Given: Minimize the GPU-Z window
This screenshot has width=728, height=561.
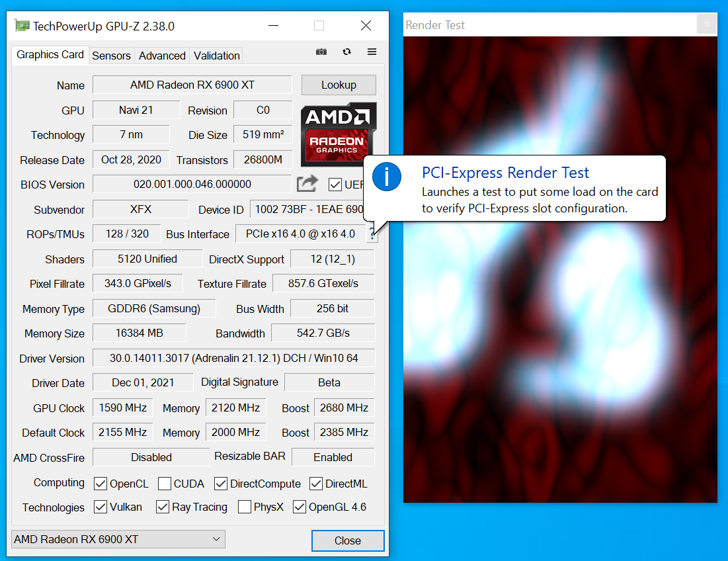Looking at the screenshot, I should tap(274, 26).
